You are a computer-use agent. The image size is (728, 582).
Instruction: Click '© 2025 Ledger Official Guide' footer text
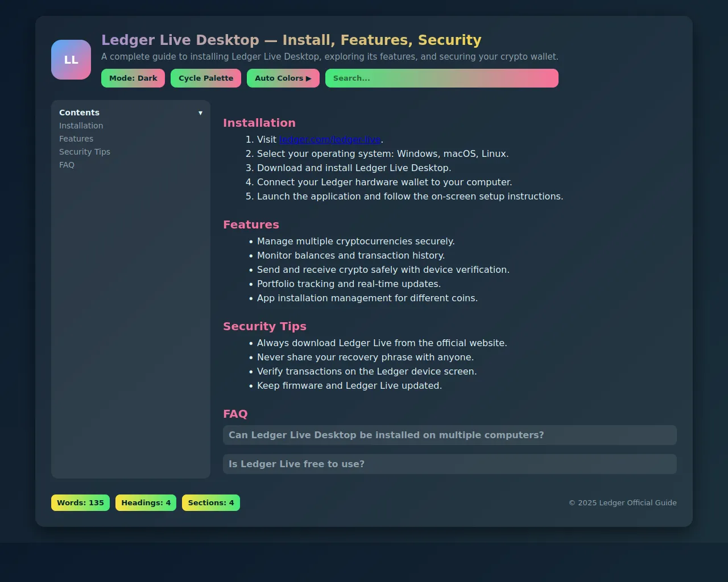click(x=623, y=503)
